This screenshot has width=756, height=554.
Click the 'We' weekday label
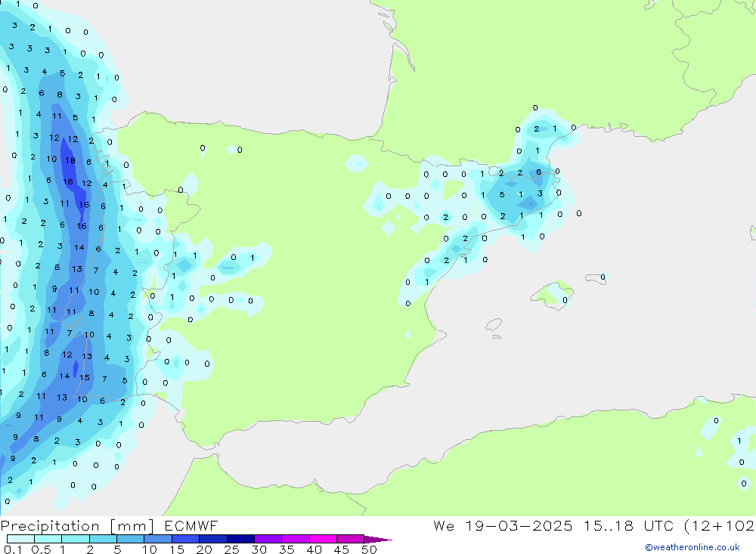point(444,525)
